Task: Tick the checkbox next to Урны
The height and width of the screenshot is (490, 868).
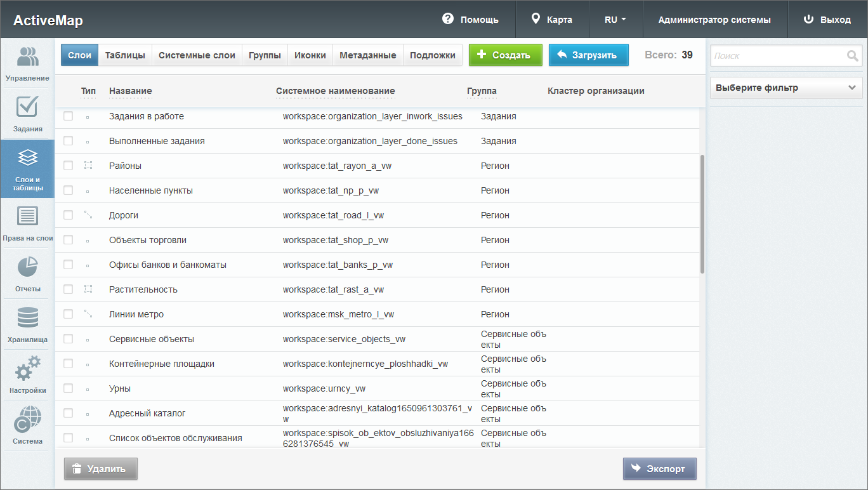Action: pyautogui.click(x=69, y=388)
